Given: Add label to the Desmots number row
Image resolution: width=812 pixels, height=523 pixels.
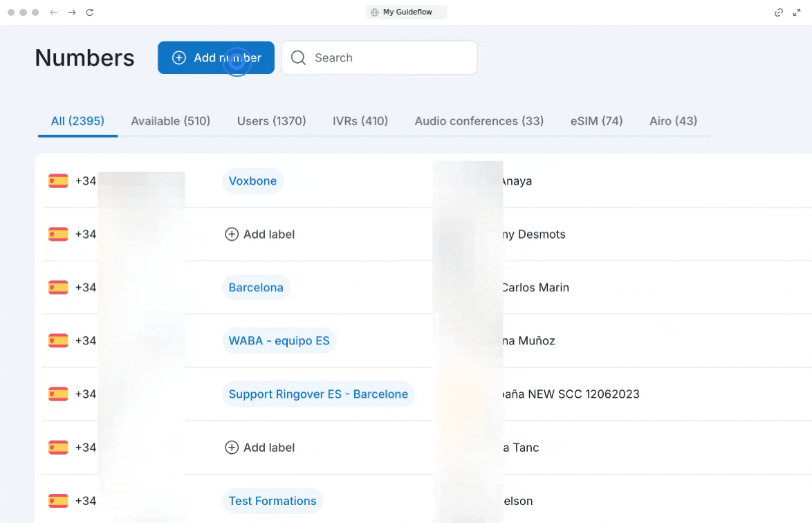Looking at the screenshot, I should pos(260,235).
